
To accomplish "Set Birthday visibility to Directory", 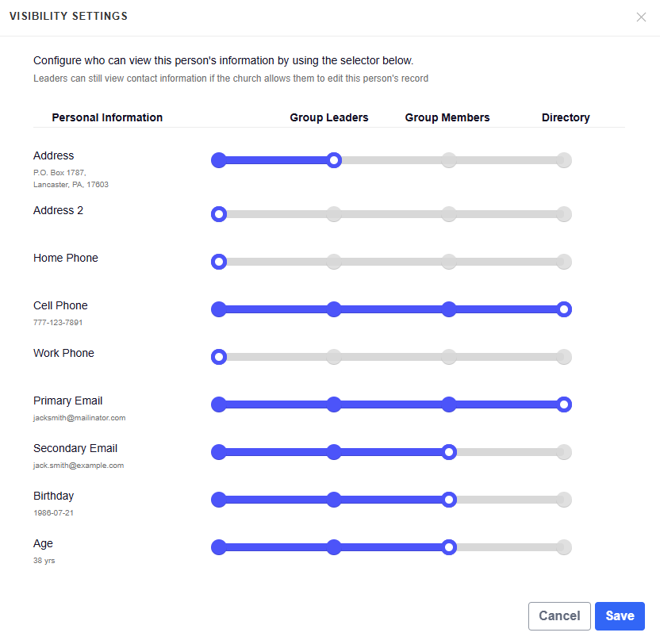I will (563, 500).
